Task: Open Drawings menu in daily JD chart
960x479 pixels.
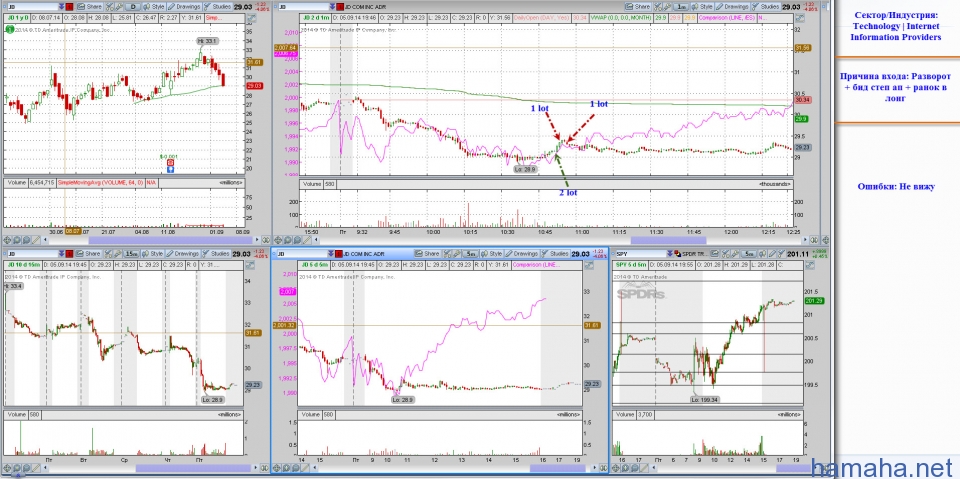Action: pyautogui.click(x=184, y=6)
